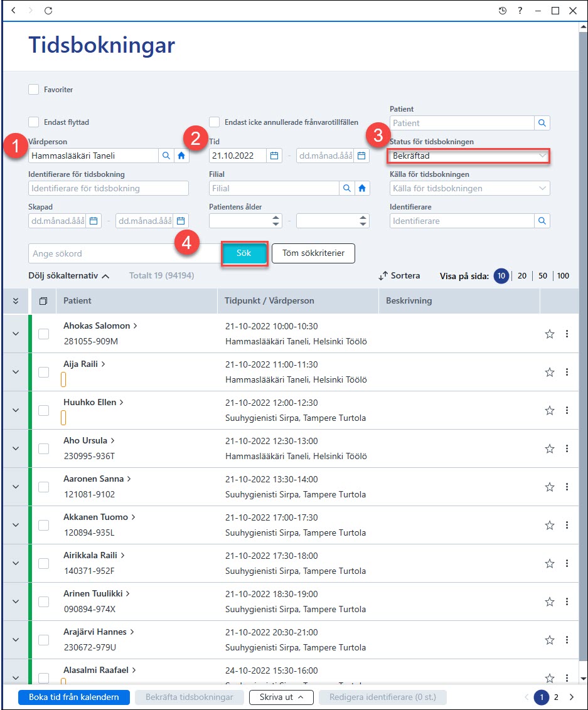Go to next page arrow
The width and height of the screenshot is (588, 710).
coord(572,697)
